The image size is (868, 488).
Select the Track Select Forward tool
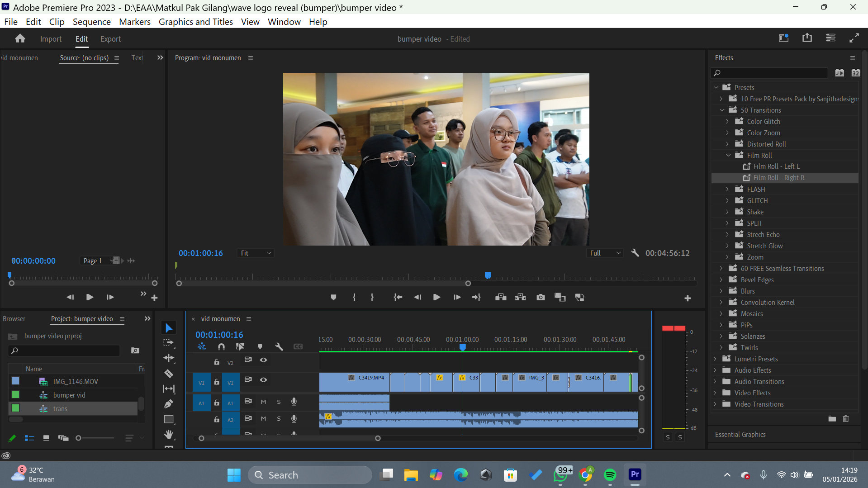(168, 342)
